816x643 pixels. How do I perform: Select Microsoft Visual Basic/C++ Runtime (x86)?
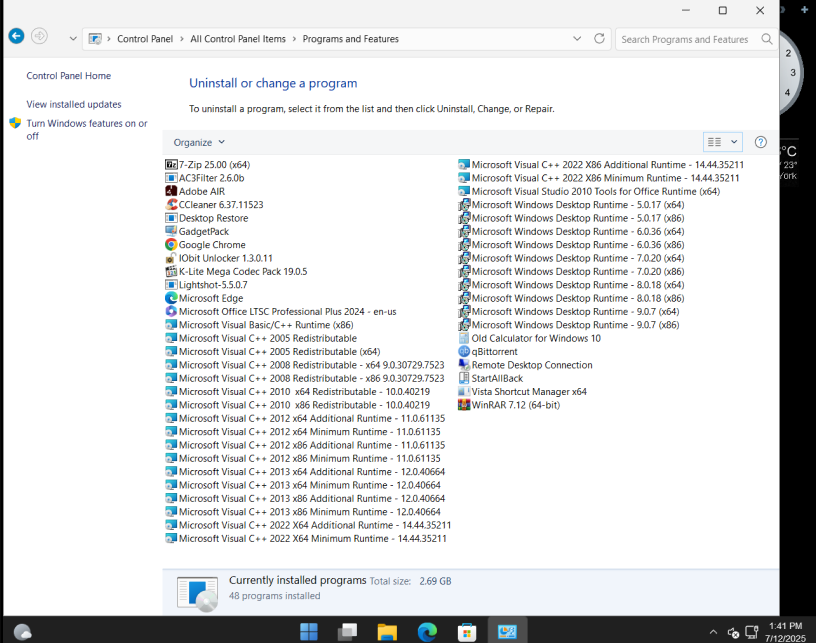point(260,325)
